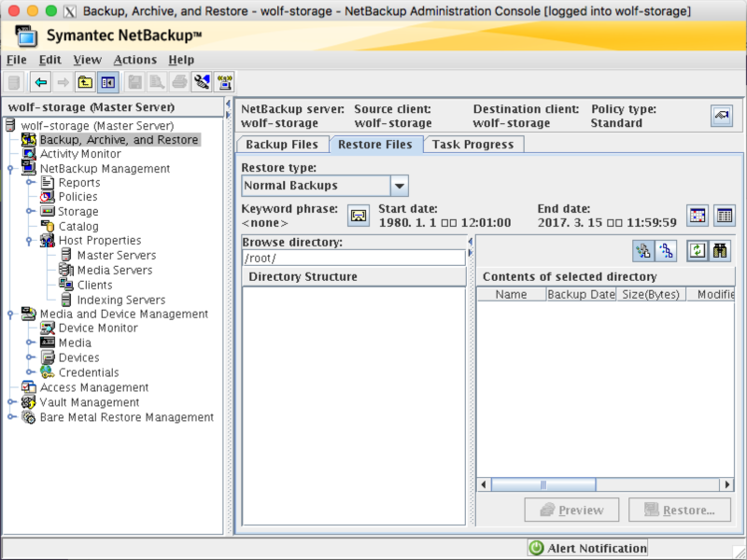Open Policies in the tree
Viewport: 747px width, 560px height.
[x=78, y=197]
